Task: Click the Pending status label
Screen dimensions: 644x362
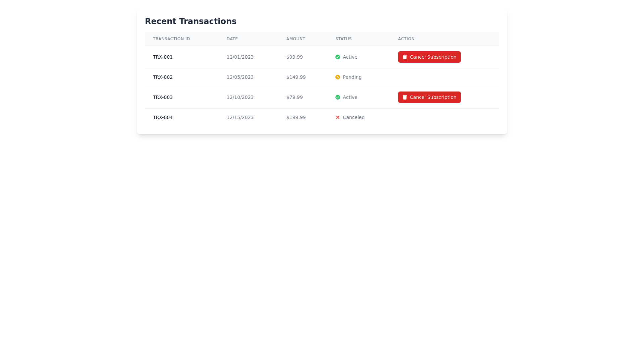Action: 352,77
